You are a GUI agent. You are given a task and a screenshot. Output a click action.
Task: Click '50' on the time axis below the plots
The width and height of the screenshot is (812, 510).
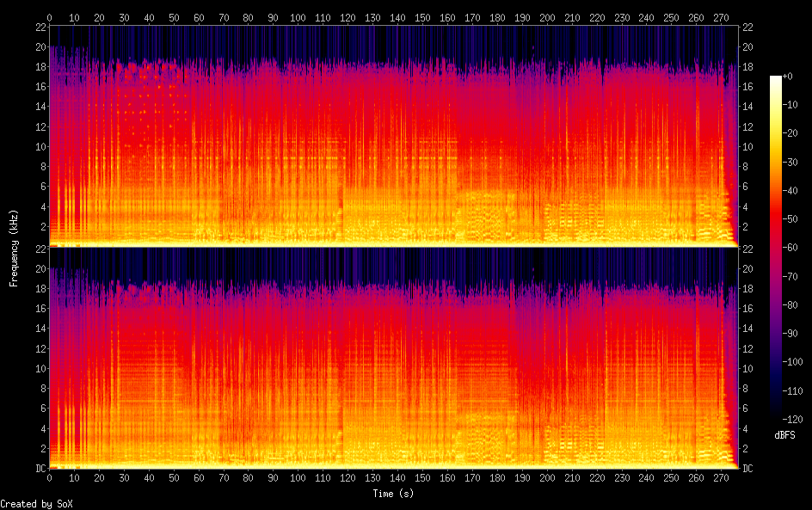click(174, 478)
